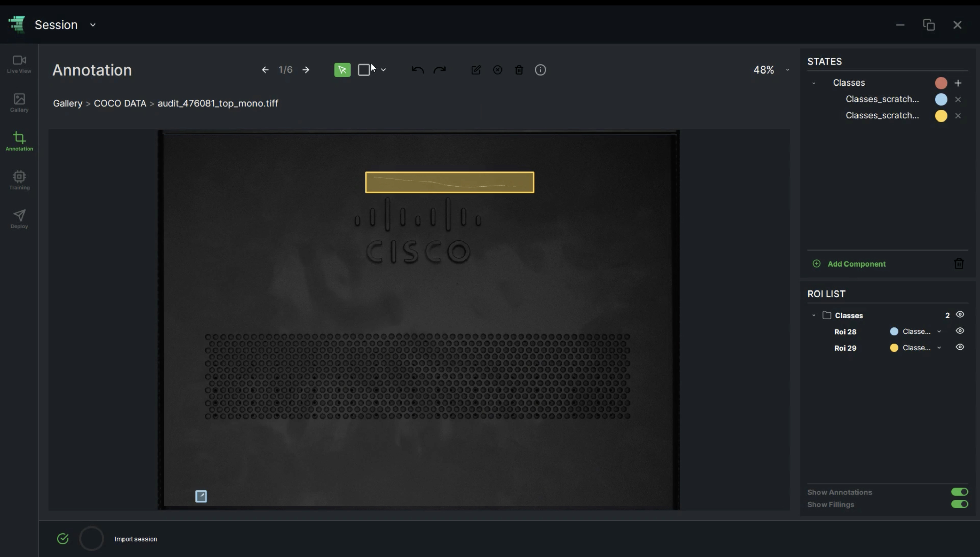Toggle visibility of Classes ROI group

tap(960, 314)
